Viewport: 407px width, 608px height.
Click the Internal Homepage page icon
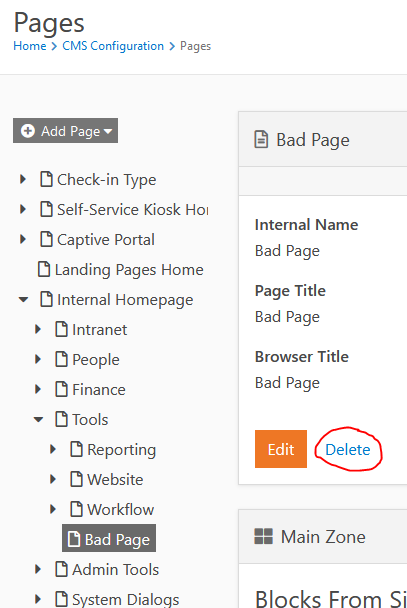[47, 299]
